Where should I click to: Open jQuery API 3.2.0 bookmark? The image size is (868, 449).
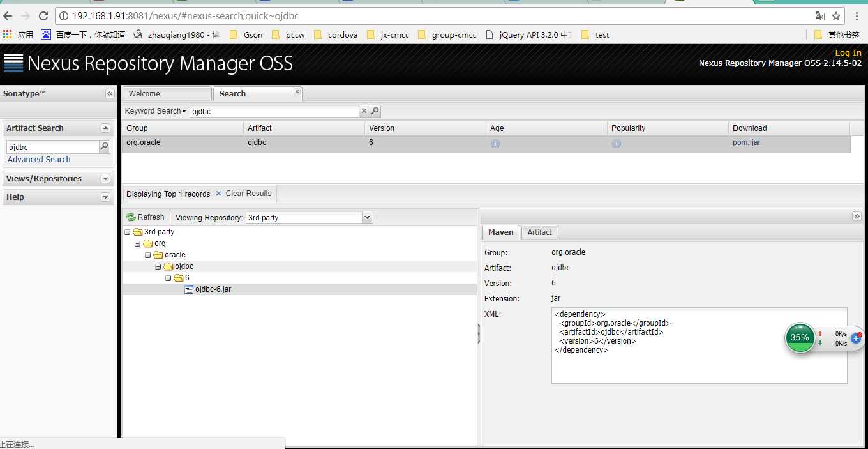pyautogui.click(x=529, y=34)
